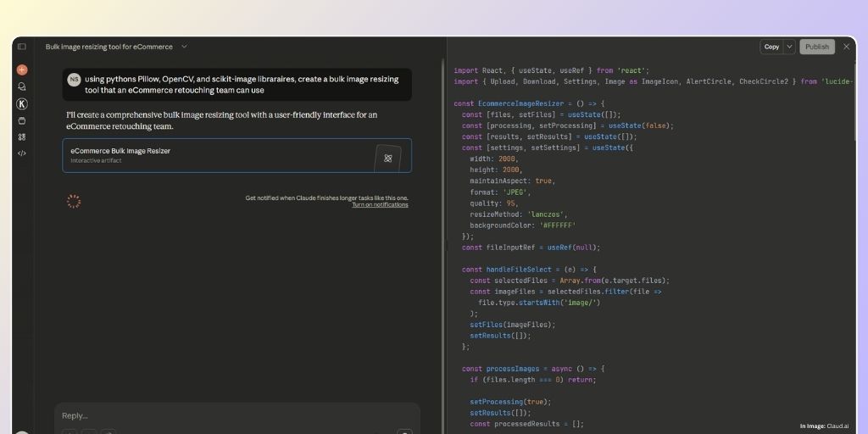Viewport: 868px width, 434px height.
Task: Click the 'const EcommerceImageResizer' line
Action: coord(530,103)
